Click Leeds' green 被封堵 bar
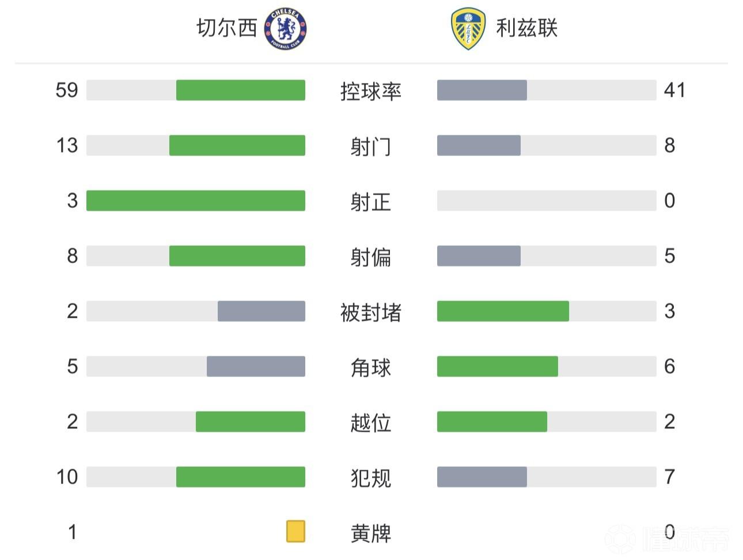This screenshot has height=560, width=743. coord(503,311)
